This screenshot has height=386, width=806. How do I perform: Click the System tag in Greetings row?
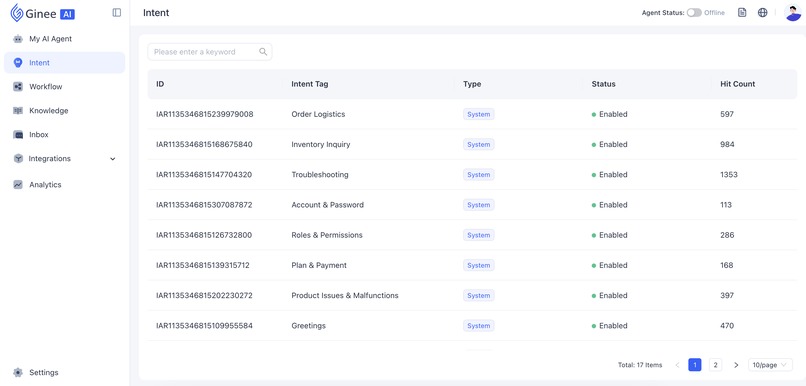point(479,326)
